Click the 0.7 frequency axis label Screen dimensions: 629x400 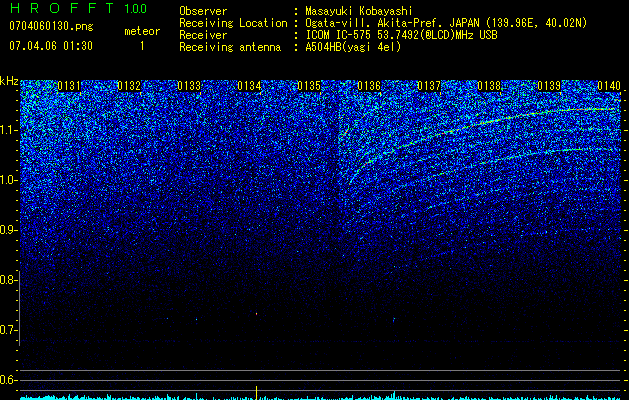[x=9, y=330]
